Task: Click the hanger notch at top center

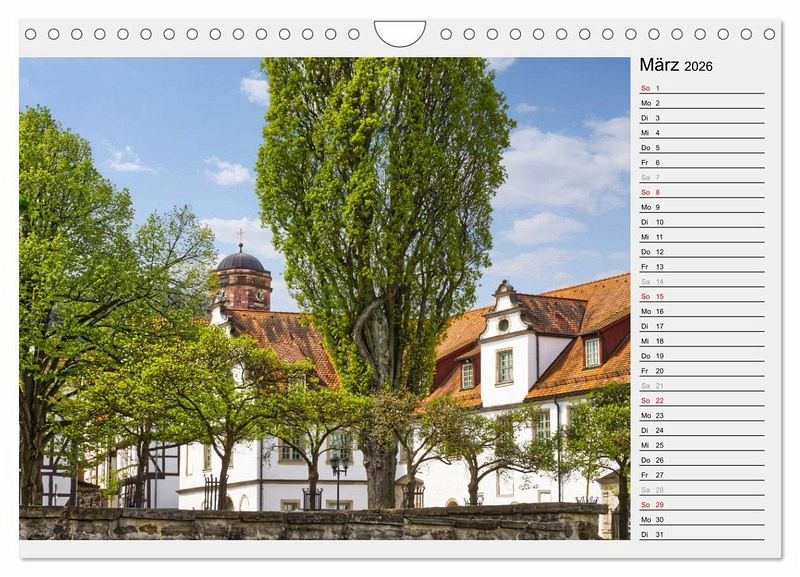Action: pos(400,33)
